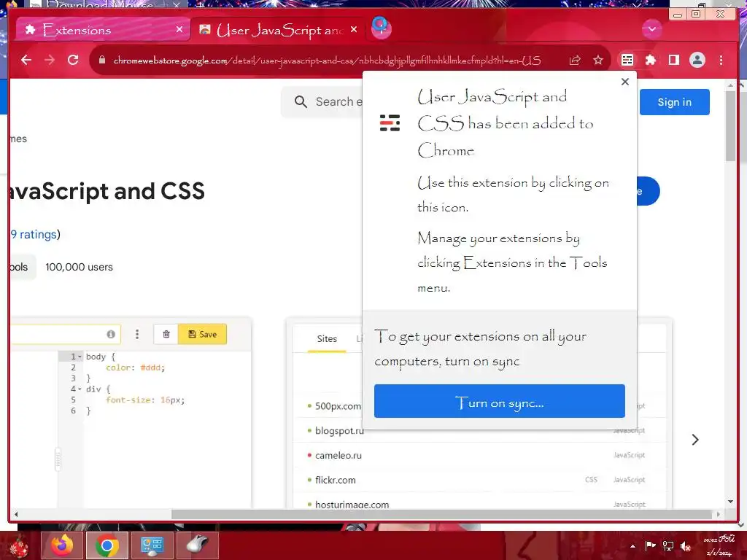Close the User JavaScript and CSS tab
This screenshot has height=560, width=747.
click(x=354, y=29)
